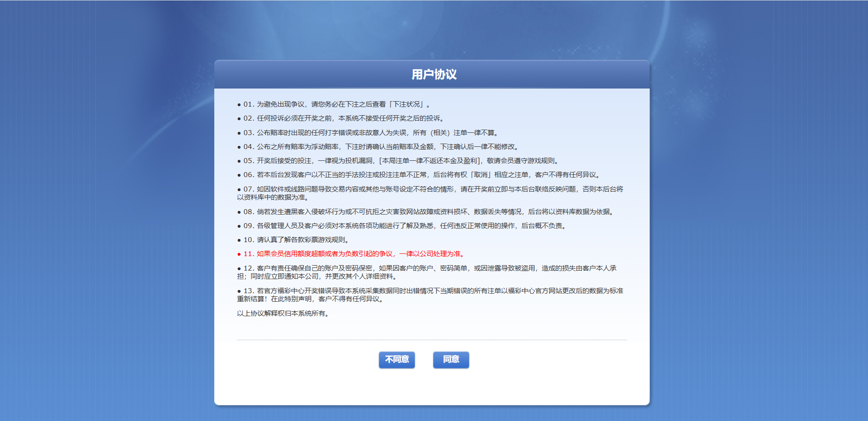
Task: Click the 不同意 (Disagree) button
Action: (x=396, y=360)
